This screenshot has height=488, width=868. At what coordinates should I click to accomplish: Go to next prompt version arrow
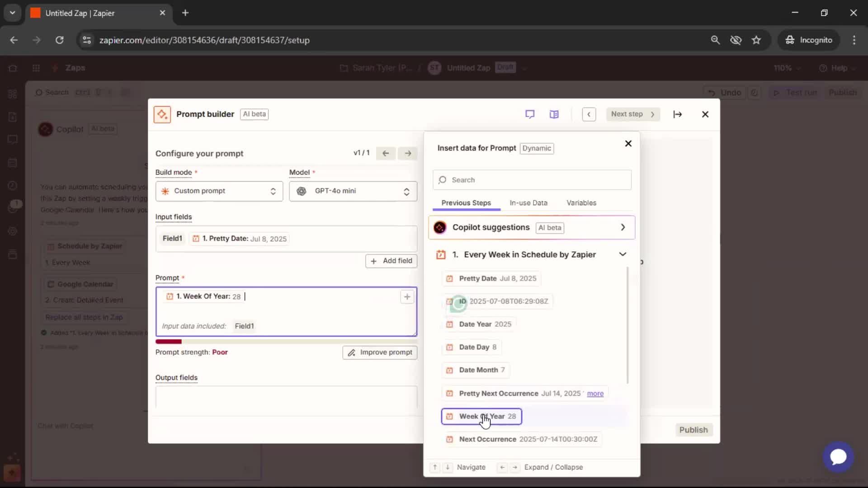pos(408,153)
